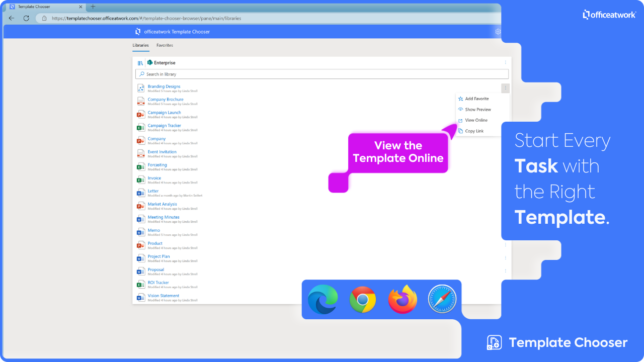644x362 pixels.
Task: Click text 'Modified a month ago by Martin Seifert'
Action: pyautogui.click(x=175, y=196)
